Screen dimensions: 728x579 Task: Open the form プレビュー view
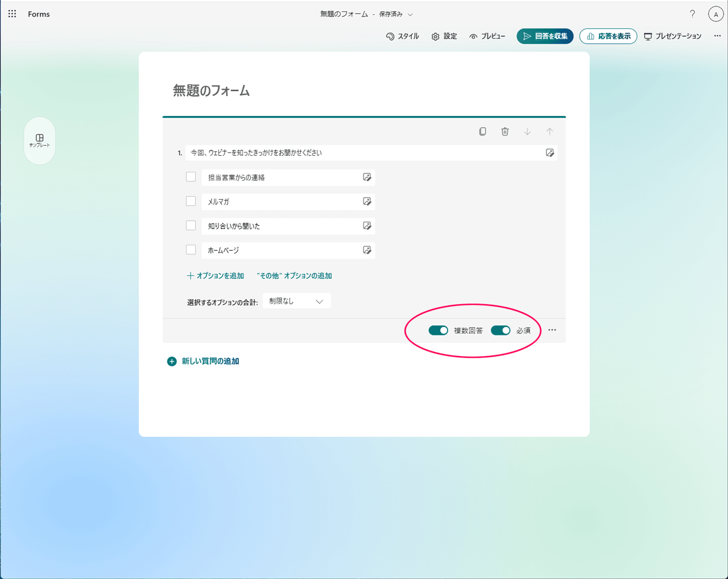(x=487, y=36)
